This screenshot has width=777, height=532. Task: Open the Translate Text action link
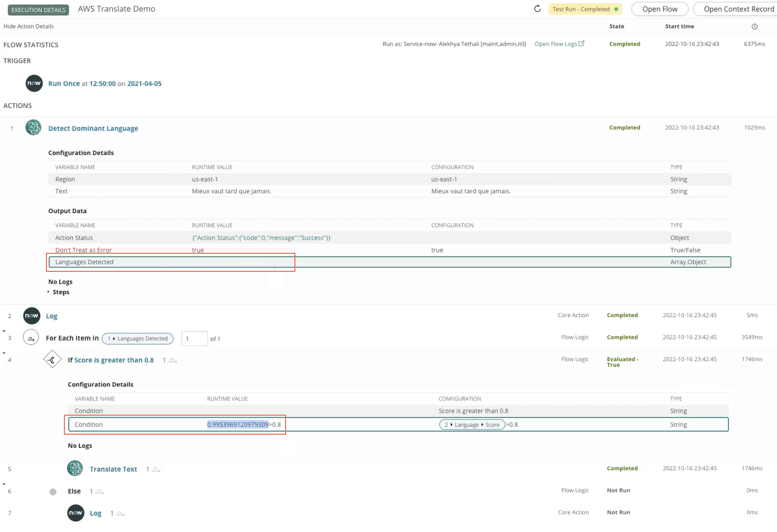113,469
